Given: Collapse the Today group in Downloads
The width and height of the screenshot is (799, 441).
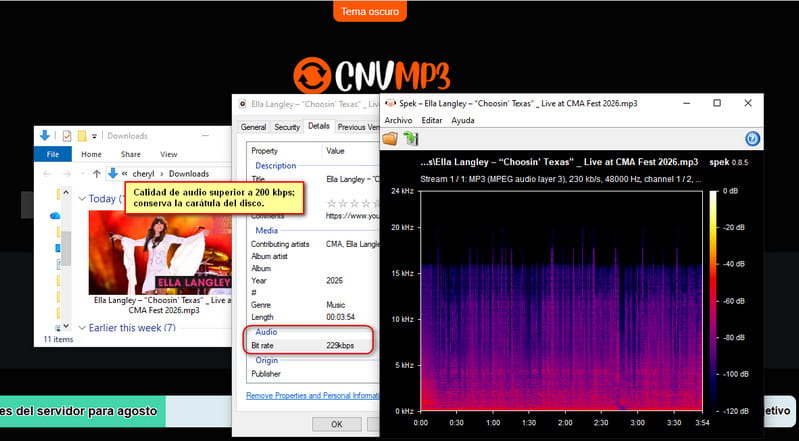Looking at the screenshot, I should click(82, 199).
